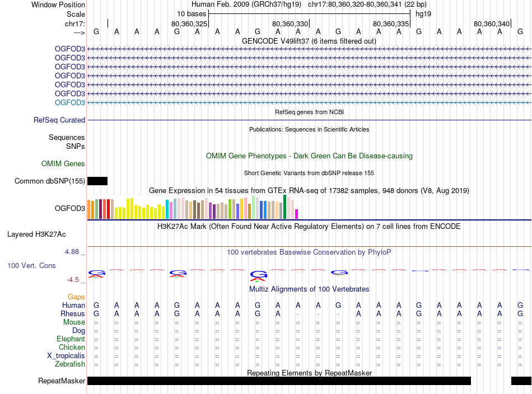
Task: Select the Zebrafish alignment row label
Action: pyautogui.click(x=70, y=364)
